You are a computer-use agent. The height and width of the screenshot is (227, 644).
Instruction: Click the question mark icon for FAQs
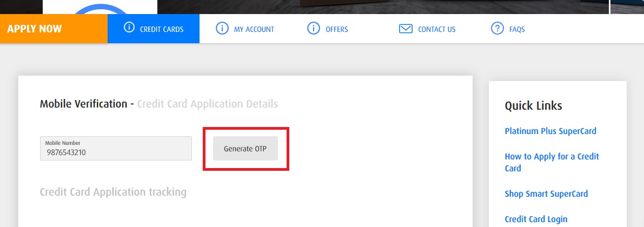[x=497, y=29]
